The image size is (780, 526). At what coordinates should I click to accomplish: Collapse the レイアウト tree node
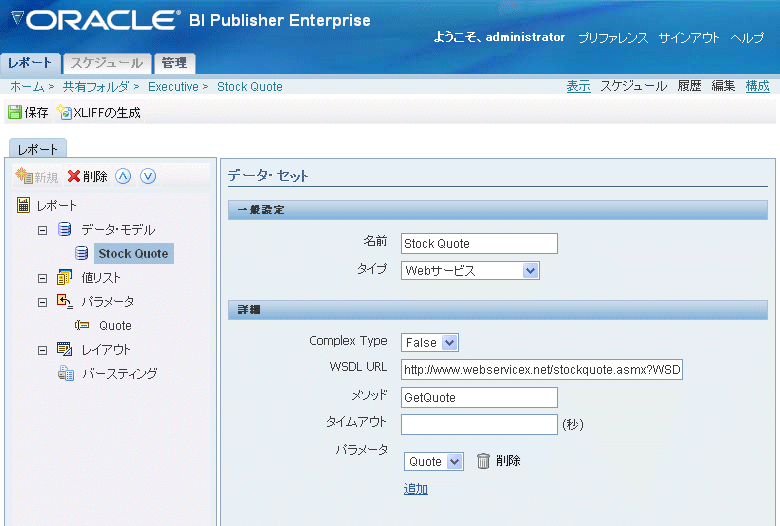click(43, 350)
